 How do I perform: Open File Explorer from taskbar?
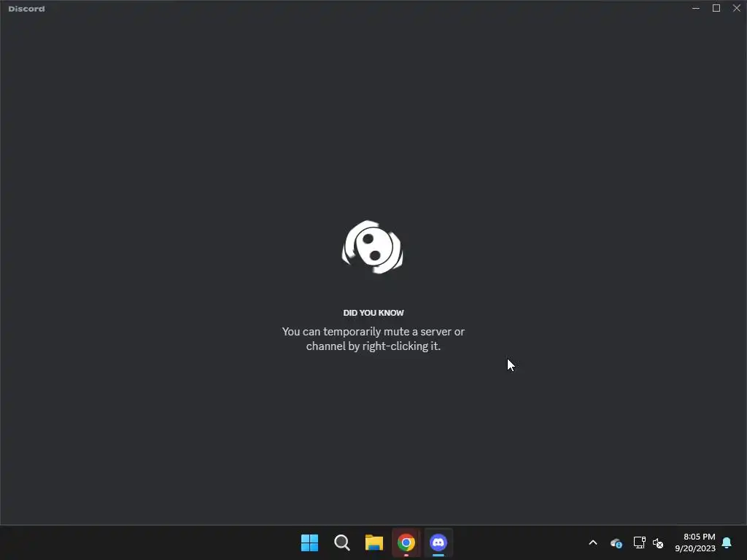(374, 542)
